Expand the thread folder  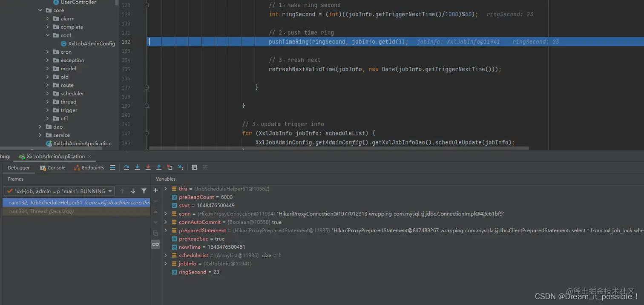(x=48, y=102)
